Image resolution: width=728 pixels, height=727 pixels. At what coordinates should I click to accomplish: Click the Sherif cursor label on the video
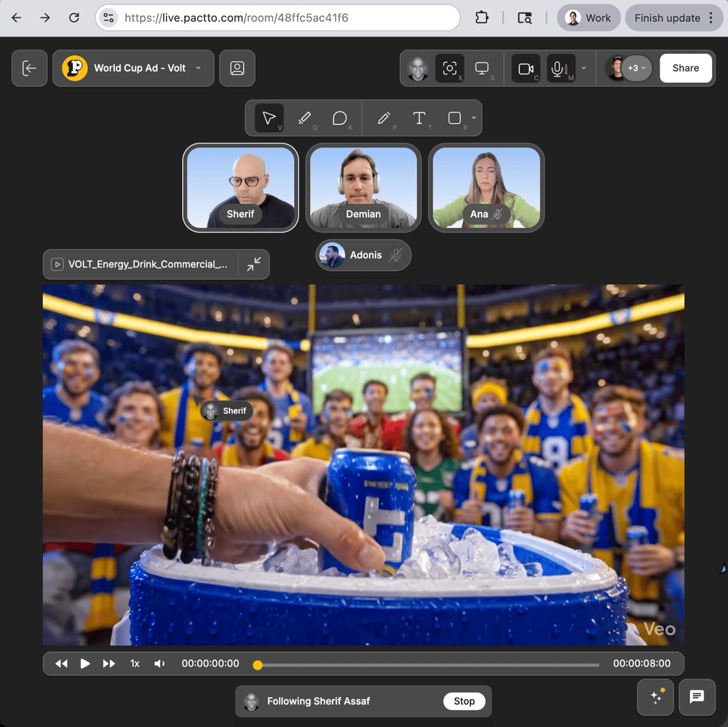tap(227, 411)
